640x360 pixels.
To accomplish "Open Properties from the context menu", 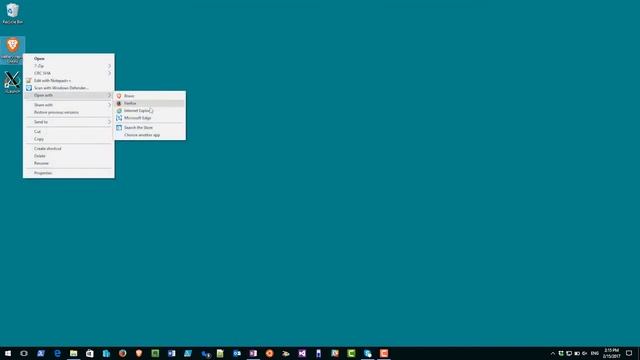I will pyautogui.click(x=69, y=173).
